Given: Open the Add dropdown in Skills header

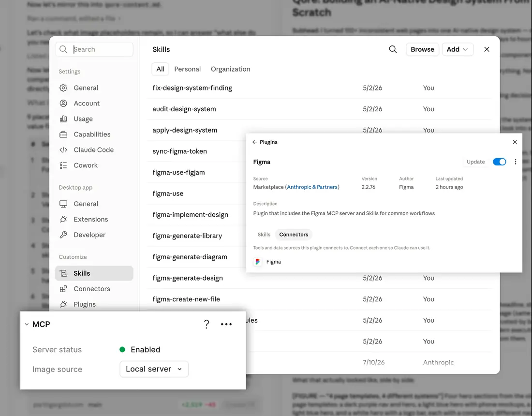Looking at the screenshot, I should click(458, 49).
